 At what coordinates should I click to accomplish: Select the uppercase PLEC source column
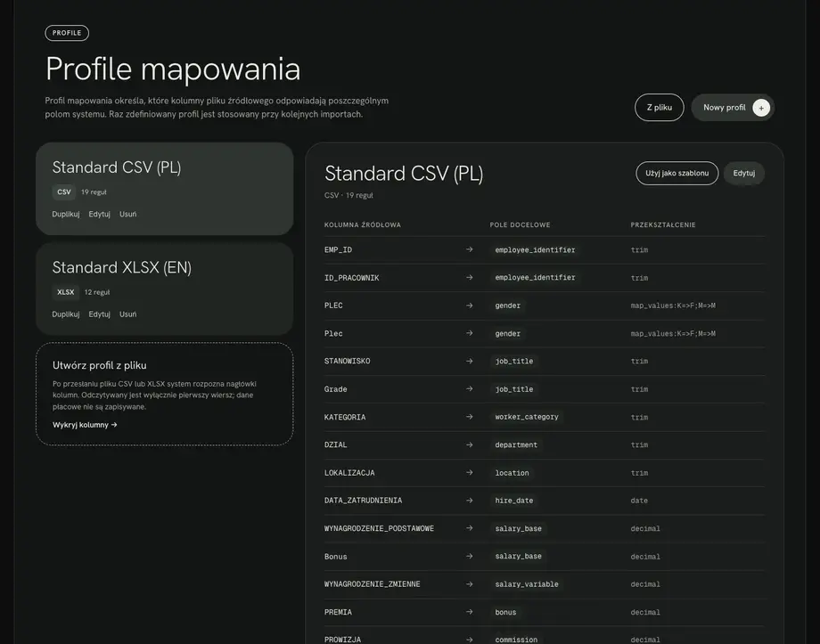pyautogui.click(x=333, y=306)
